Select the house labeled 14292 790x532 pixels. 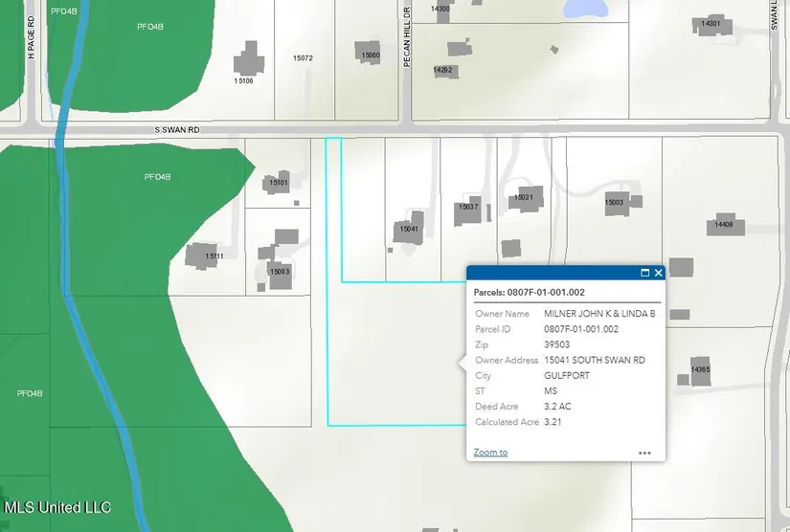[x=443, y=70]
